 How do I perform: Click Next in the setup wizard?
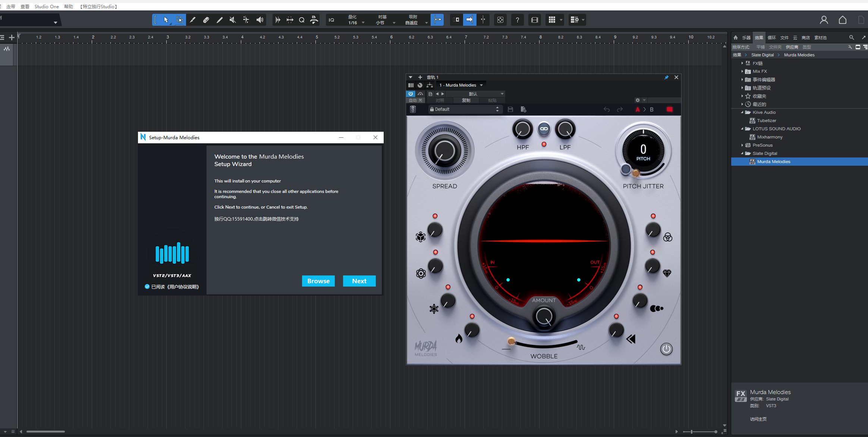coord(359,281)
